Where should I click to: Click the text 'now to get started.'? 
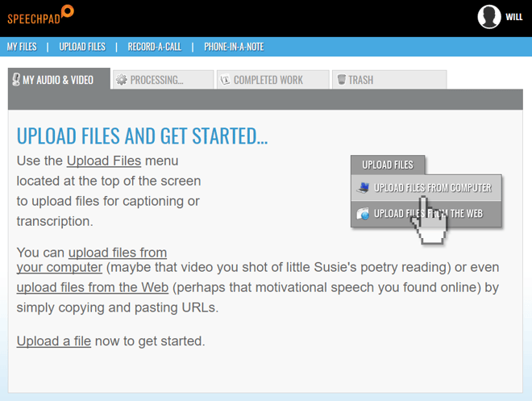[x=150, y=341]
